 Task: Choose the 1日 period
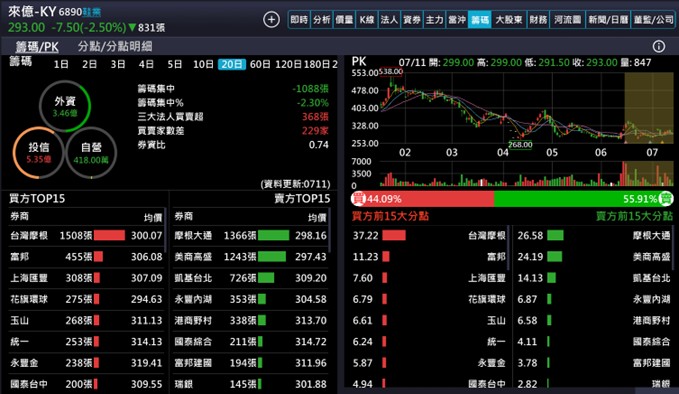[61, 65]
